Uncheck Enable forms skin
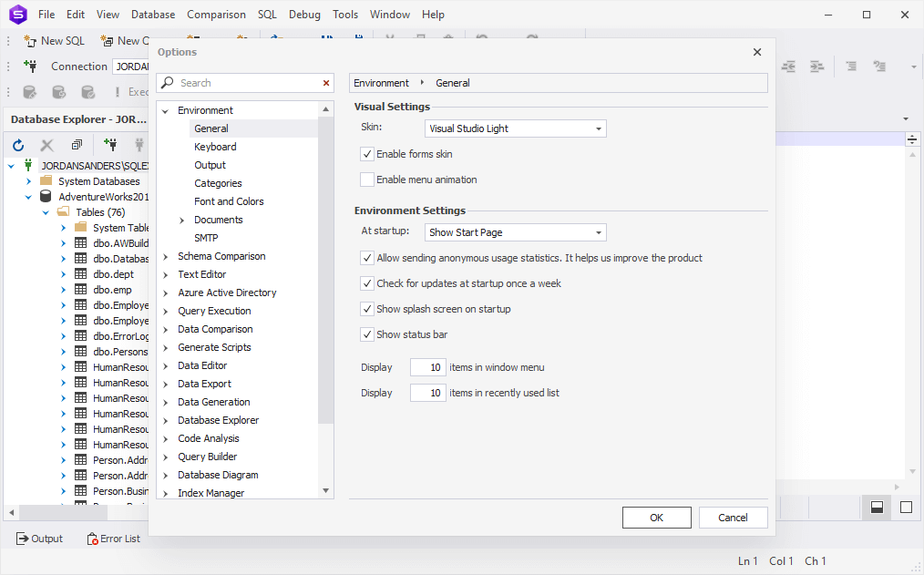 tap(367, 154)
